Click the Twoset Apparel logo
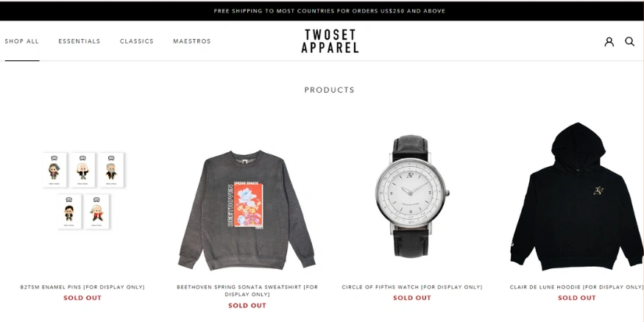Image resolution: width=644 pixels, height=322 pixels. click(x=330, y=41)
